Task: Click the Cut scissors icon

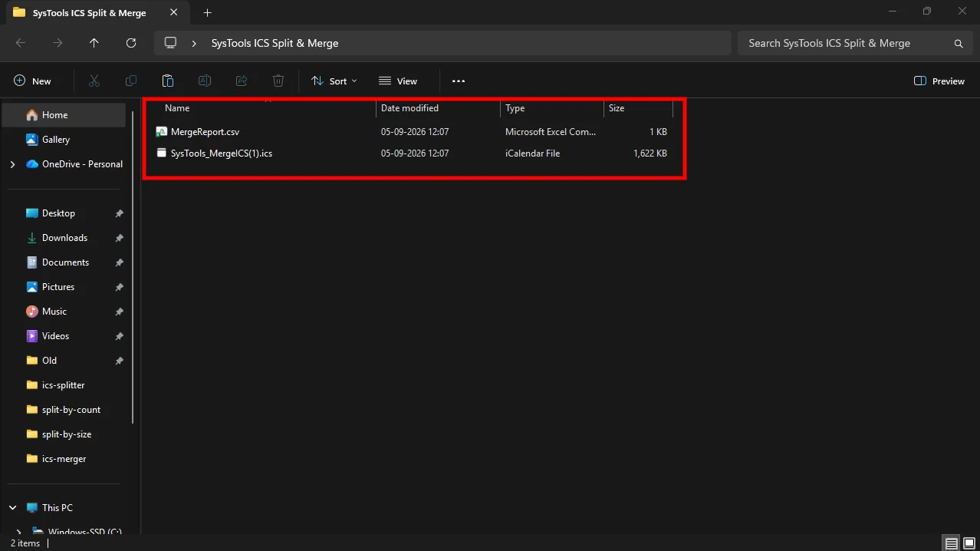Action: click(x=94, y=81)
